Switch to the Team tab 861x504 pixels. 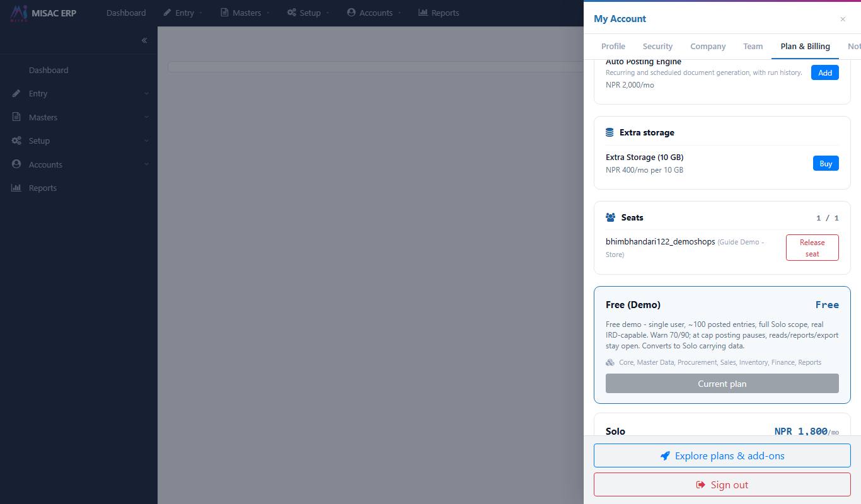pyautogui.click(x=753, y=46)
